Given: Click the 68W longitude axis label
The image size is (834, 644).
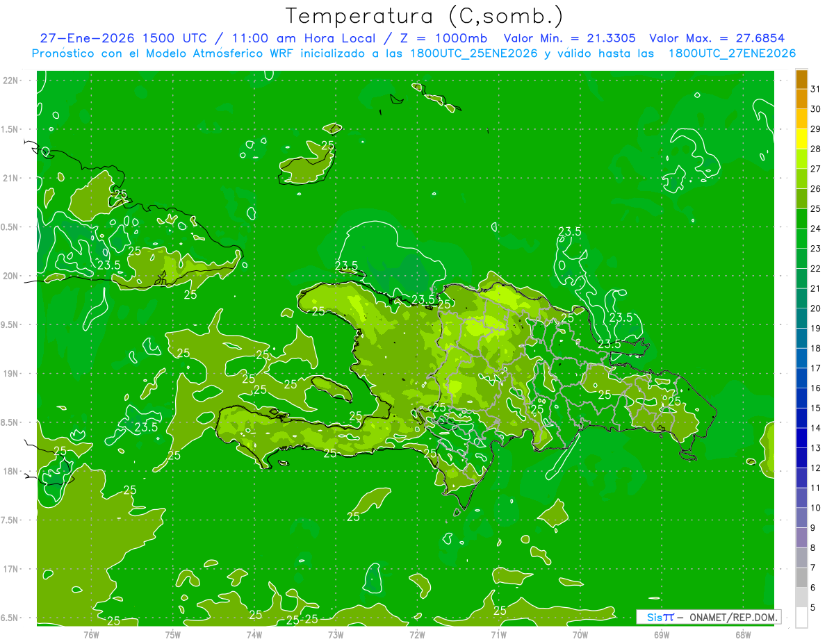Looking at the screenshot, I should [x=743, y=634].
